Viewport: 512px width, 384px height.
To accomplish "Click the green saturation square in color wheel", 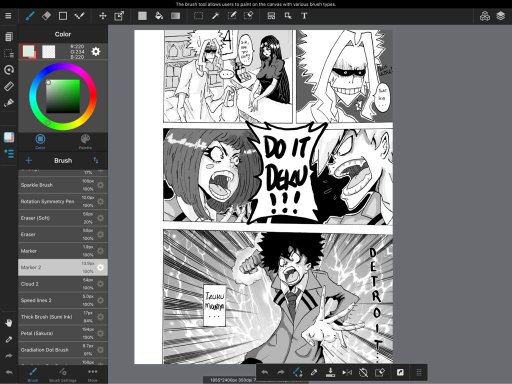I will (63, 96).
